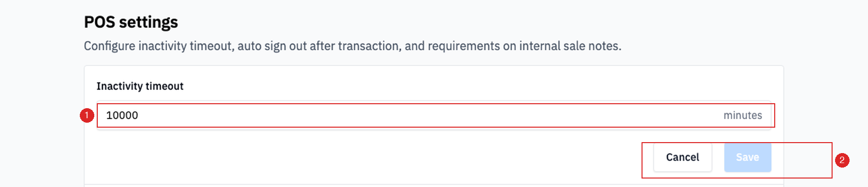The image size is (868, 187).
Task: Select the Cancel button
Action: pos(682,157)
